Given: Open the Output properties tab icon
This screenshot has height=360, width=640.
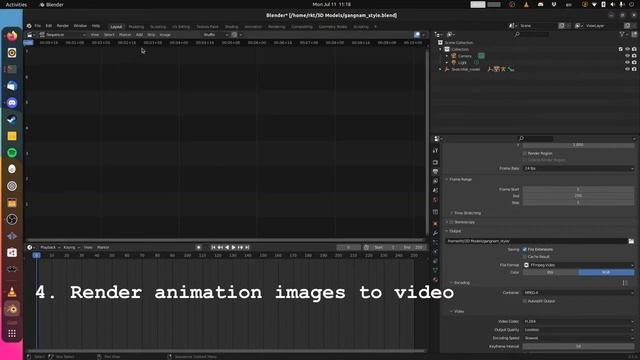Looking at the screenshot, I should (x=436, y=172).
